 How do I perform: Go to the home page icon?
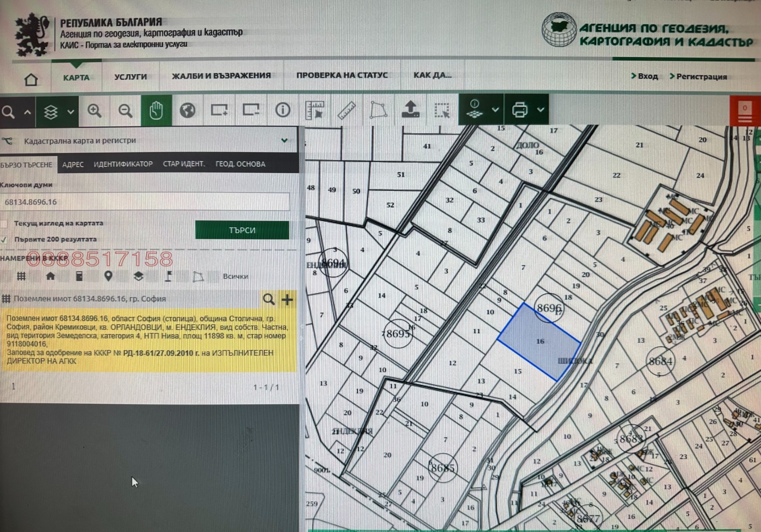(31, 79)
